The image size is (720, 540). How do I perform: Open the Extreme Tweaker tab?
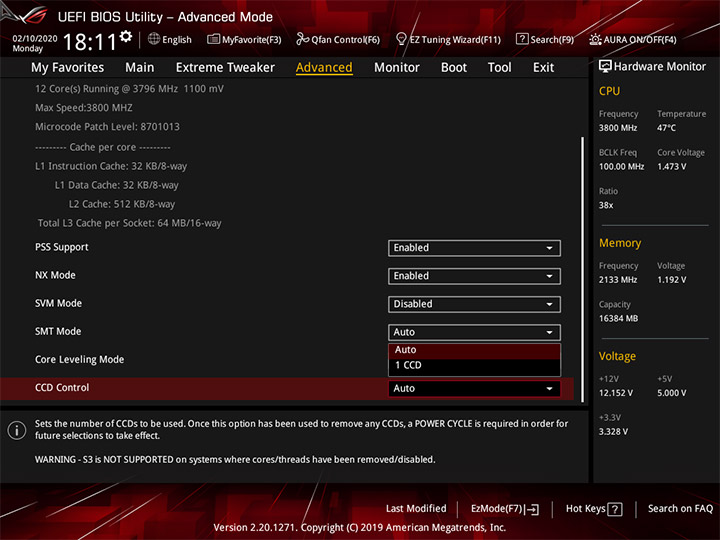tap(225, 68)
